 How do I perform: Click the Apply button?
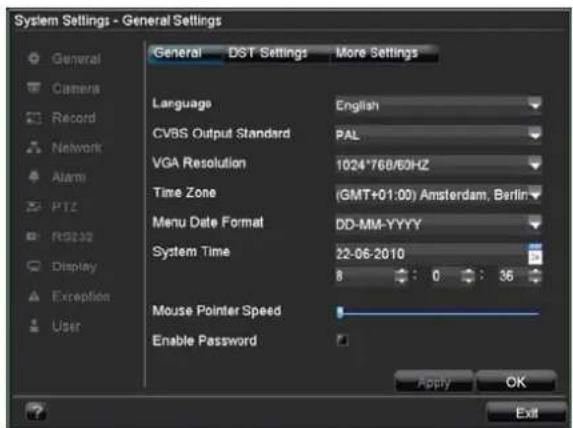[434, 382]
